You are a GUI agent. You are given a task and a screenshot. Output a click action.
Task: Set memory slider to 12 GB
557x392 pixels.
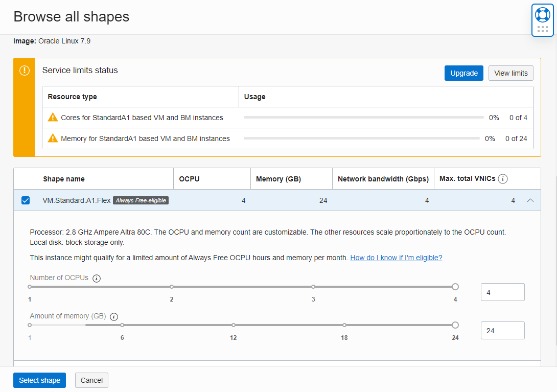(234, 325)
